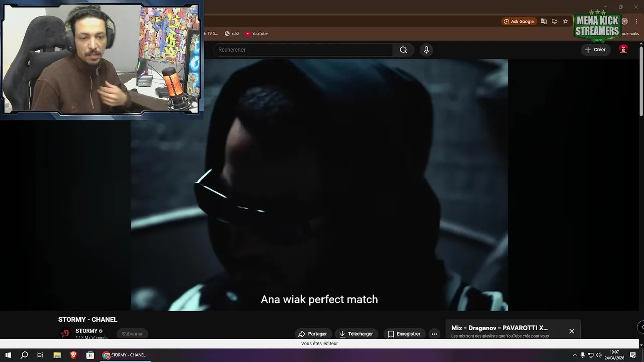Click the install app icon in address bar
The image size is (644, 362).
pos(554,21)
